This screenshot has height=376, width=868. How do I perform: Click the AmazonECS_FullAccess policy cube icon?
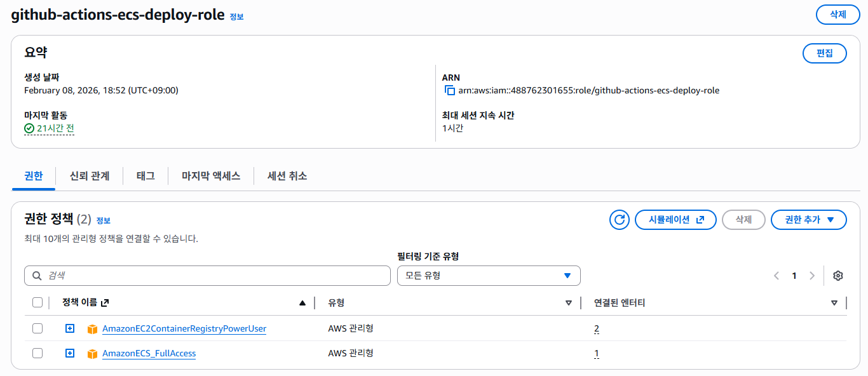(92, 354)
